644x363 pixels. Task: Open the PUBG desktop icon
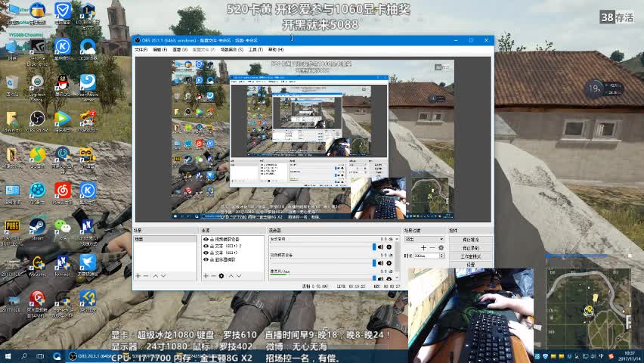point(12,226)
